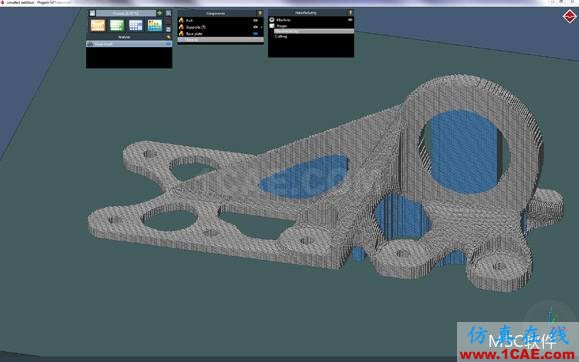Image resolution: width=579 pixels, height=362 pixels.
Task: Click the icon in the Manufacturing panel header
Action: pyautogui.click(x=350, y=13)
